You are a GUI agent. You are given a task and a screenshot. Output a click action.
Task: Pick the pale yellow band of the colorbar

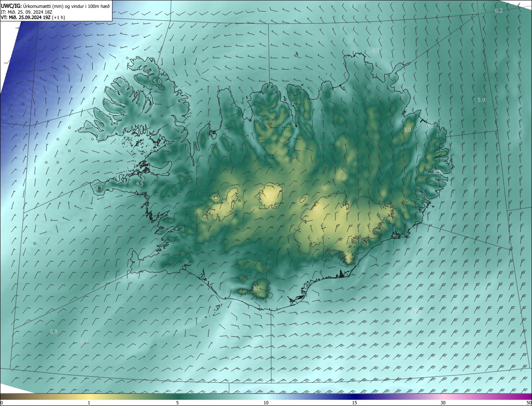point(89,396)
